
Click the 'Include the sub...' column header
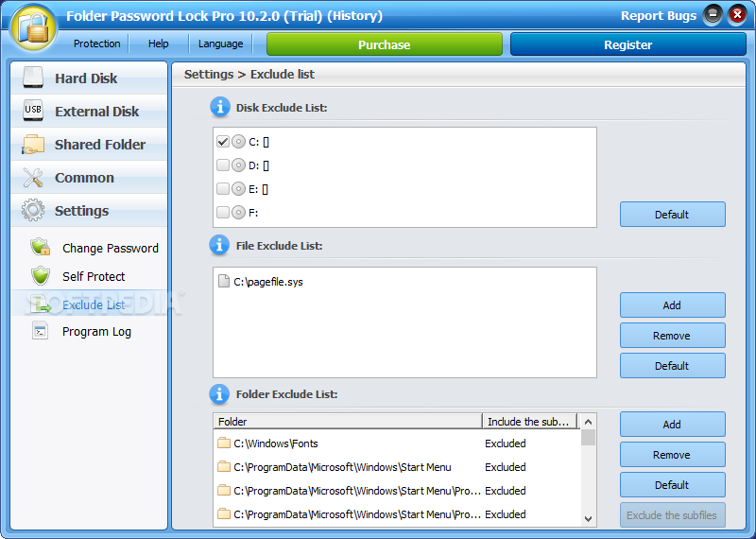pos(530,421)
